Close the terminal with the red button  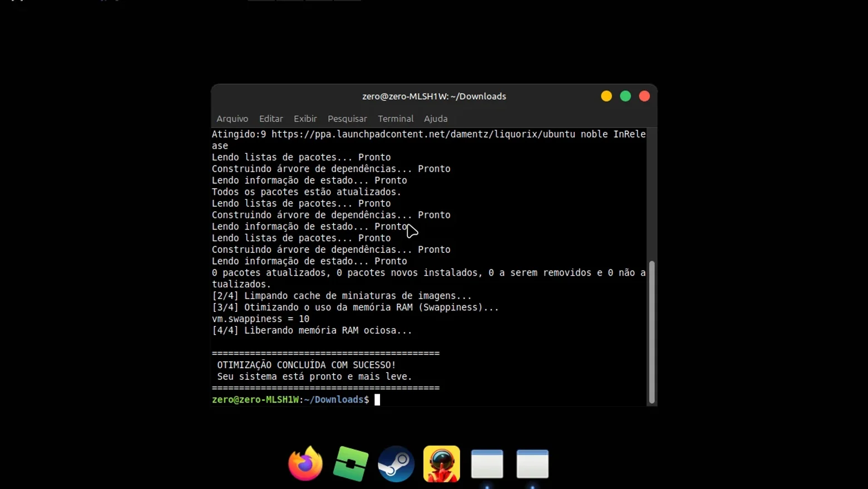644,96
